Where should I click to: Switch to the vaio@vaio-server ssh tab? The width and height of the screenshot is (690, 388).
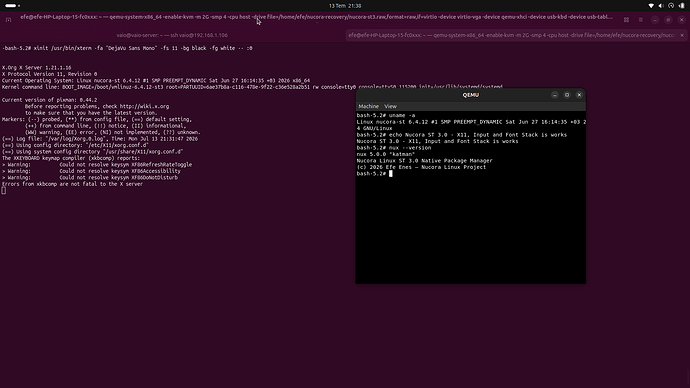172,35
